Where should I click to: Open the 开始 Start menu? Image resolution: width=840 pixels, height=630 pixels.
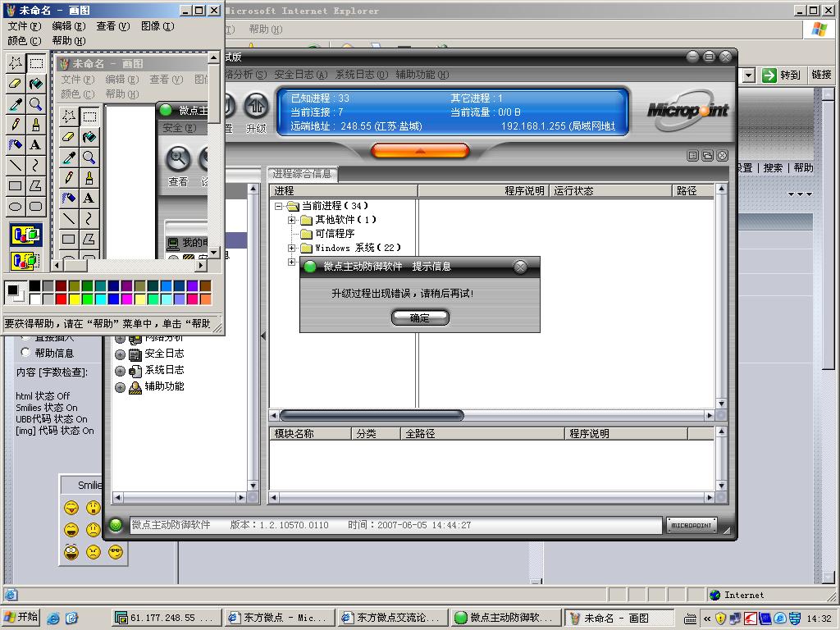coord(21,617)
